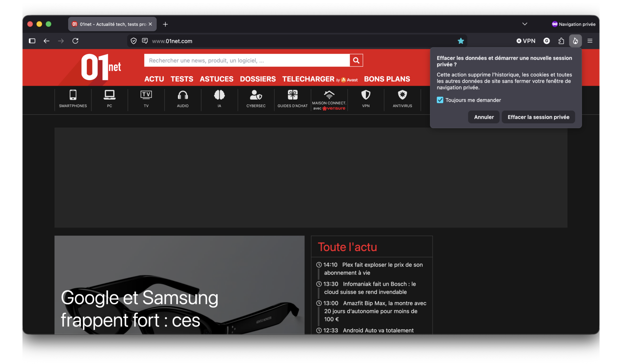Click the bookmark star icon

[461, 41]
